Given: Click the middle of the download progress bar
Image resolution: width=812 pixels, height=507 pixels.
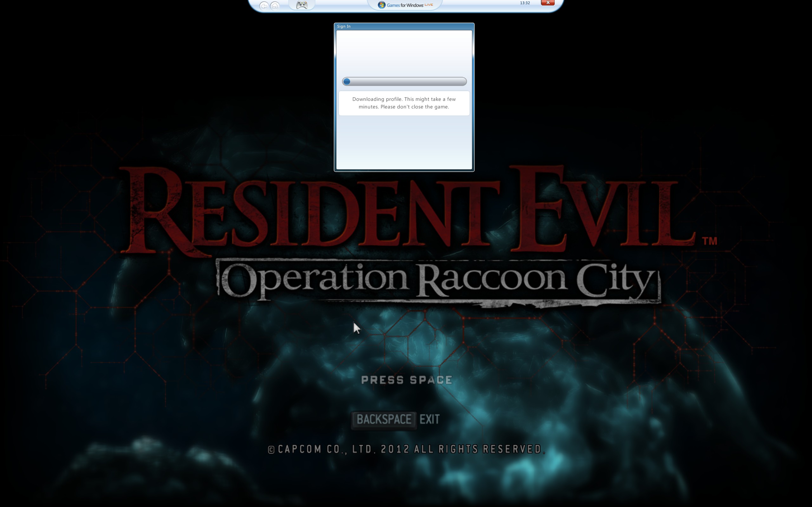Looking at the screenshot, I should tap(404, 81).
